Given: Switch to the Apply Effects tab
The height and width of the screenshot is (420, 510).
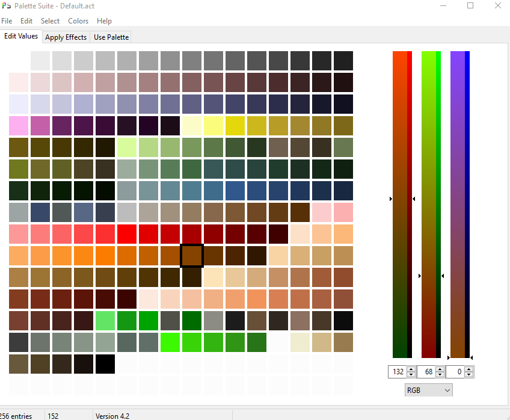Looking at the screenshot, I should (66, 37).
